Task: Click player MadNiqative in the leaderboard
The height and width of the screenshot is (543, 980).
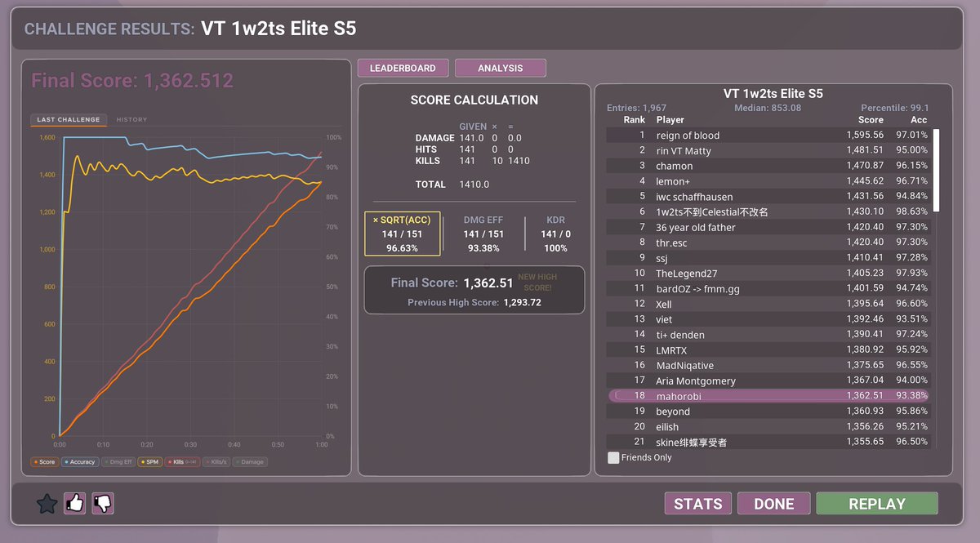Action: tap(770, 365)
